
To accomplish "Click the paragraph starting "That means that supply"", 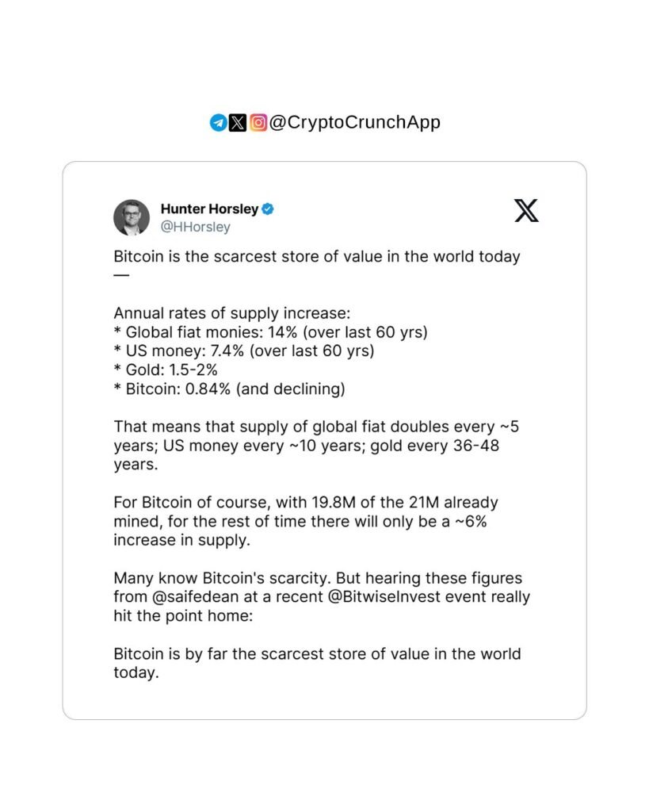I will pyautogui.click(x=316, y=446).
